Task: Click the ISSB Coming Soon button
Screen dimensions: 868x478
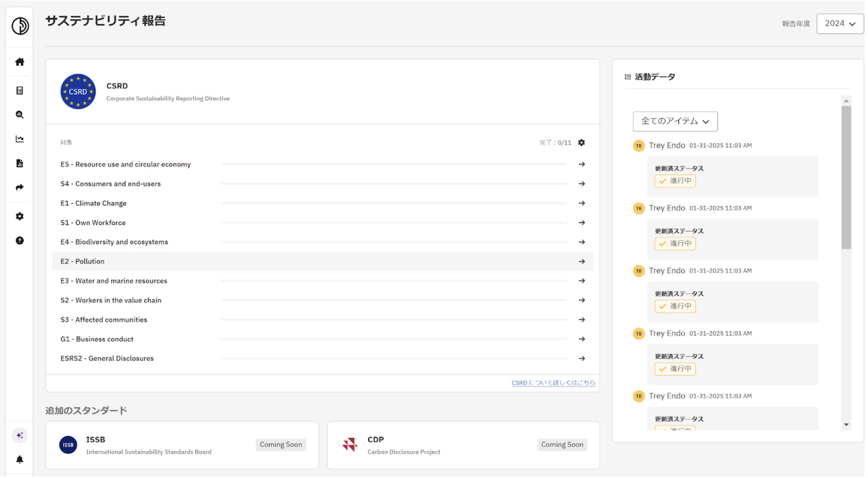Action: click(x=281, y=445)
